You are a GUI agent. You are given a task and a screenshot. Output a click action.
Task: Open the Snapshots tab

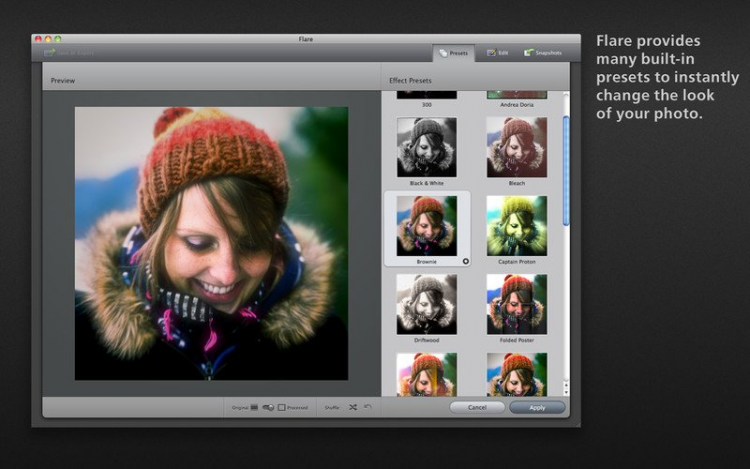coord(543,53)
